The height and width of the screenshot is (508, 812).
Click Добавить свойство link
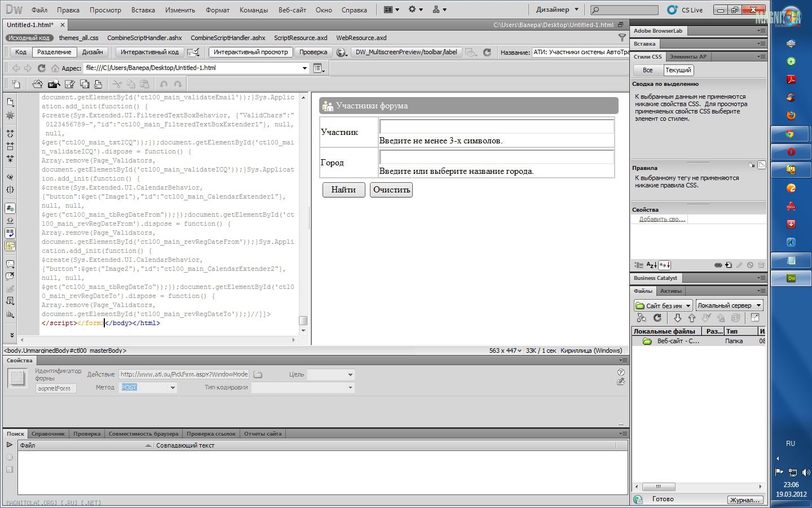662,219
